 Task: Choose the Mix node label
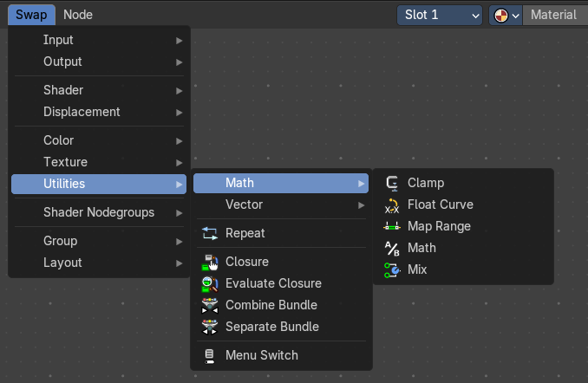[417, 269]
